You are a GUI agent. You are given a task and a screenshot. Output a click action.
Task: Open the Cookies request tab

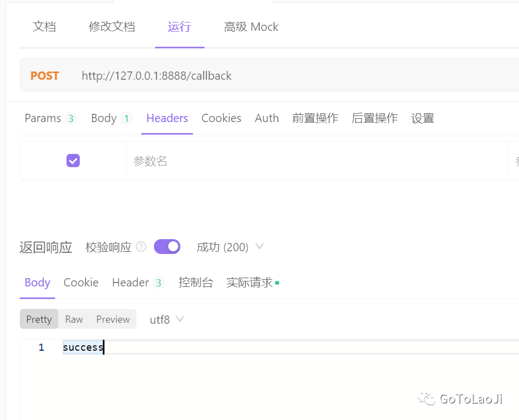[x=221, y=118]
